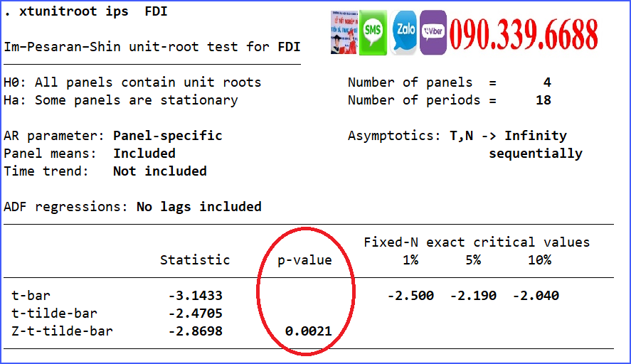631x364 pixels.
Task: Open the blue Zalo chat icon
Action: (405, 33)
